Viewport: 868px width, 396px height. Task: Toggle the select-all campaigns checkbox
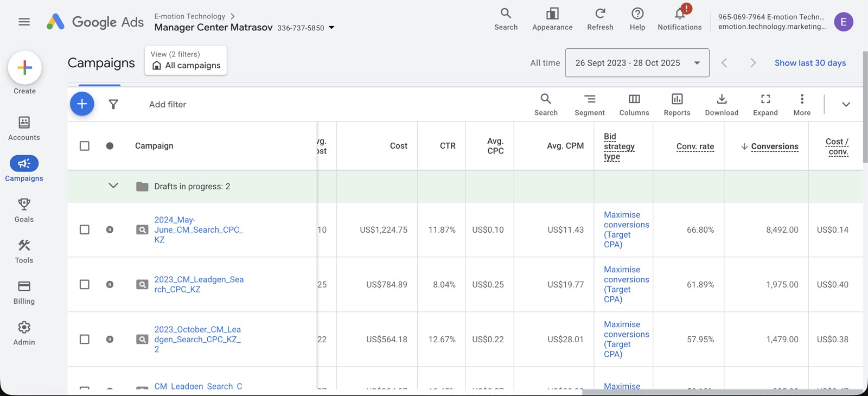(x=85, y=146)
